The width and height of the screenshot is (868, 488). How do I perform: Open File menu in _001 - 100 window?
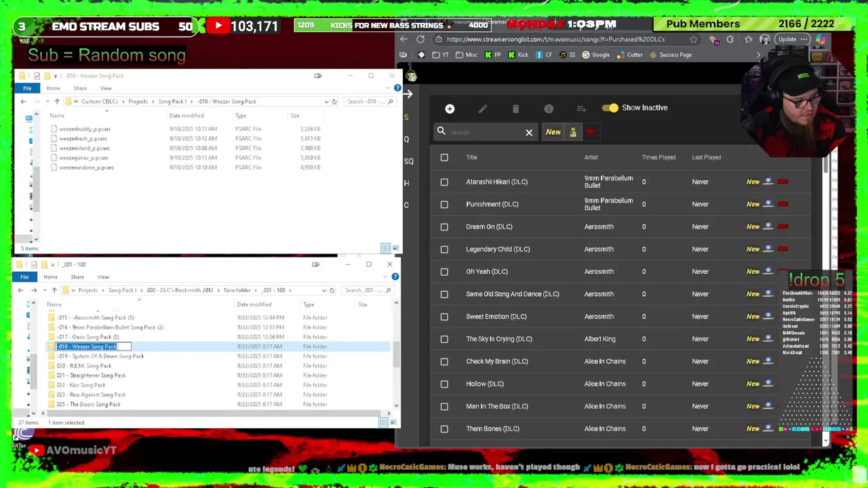click(24, 277)
